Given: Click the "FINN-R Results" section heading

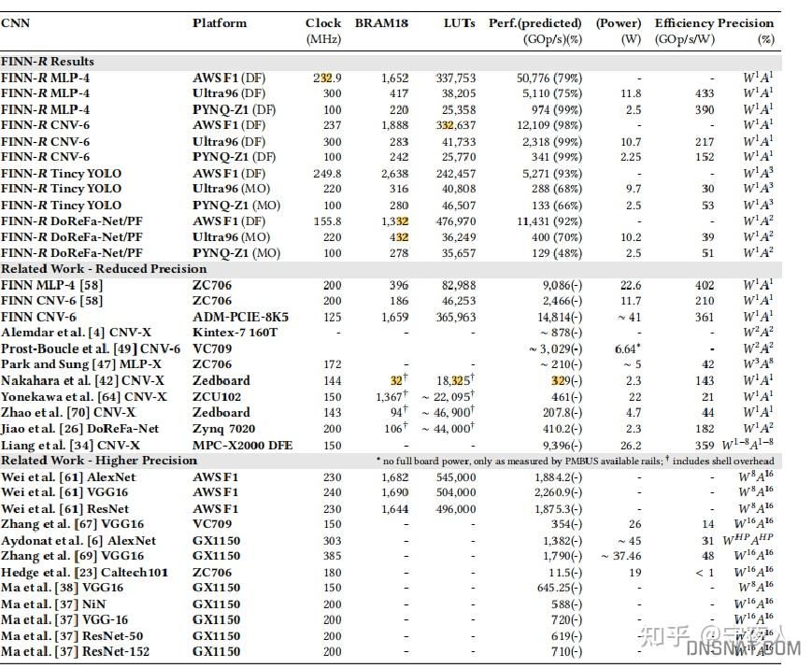Looking at the screenshot, I should pyautogui.click(x=48, y=62).
